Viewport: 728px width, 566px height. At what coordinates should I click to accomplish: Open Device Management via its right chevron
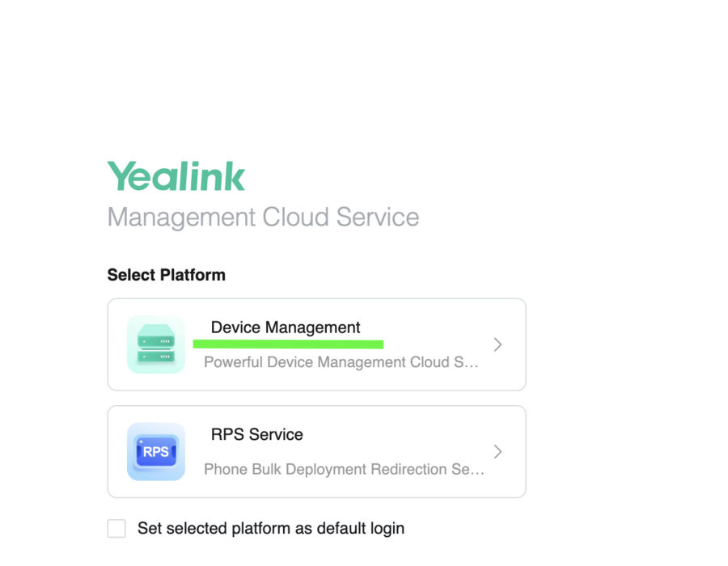tap(497, 344)
